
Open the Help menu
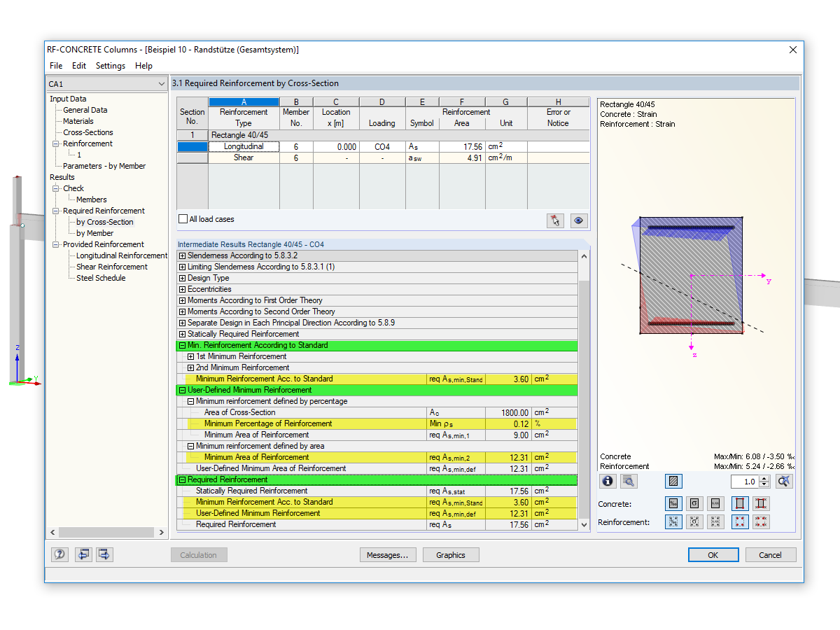(x=143, y=66)
